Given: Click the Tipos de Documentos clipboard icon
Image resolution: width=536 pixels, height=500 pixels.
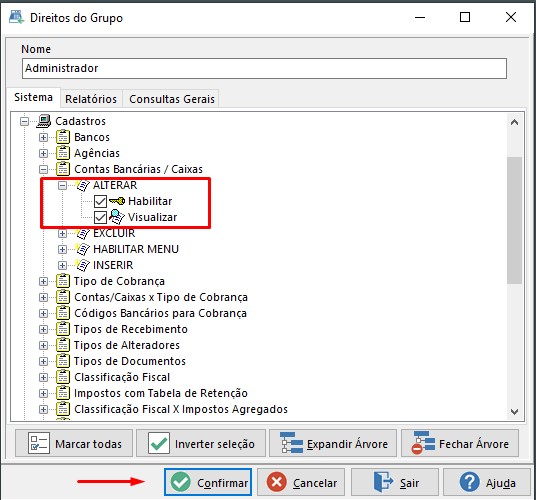Looking at the screenshot, I should (x=63, y=361).
